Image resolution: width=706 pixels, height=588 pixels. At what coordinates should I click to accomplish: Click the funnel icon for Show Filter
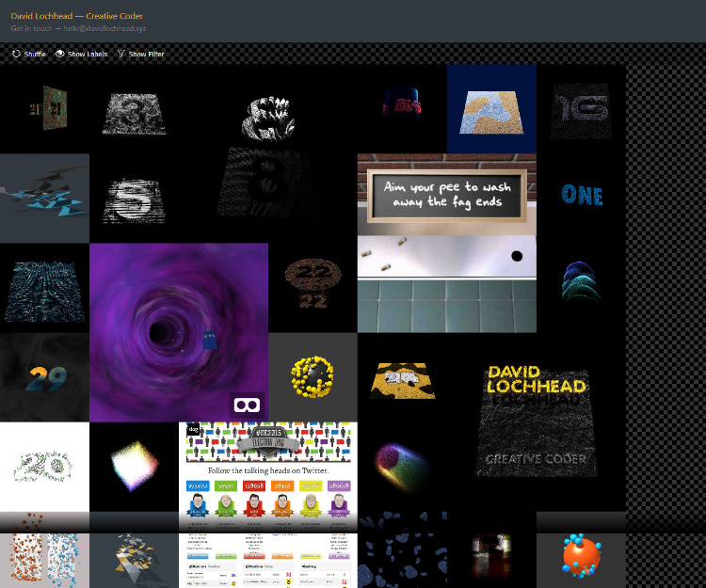121,55
